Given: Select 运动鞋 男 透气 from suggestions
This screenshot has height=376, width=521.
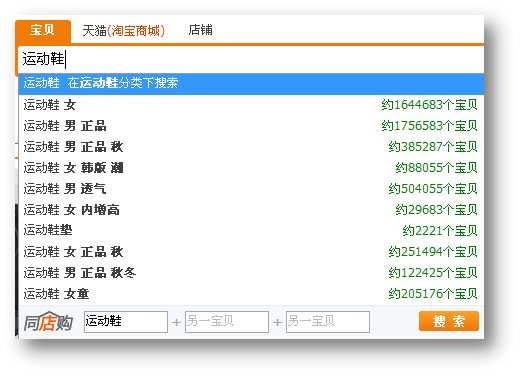Looking at the screenshot, I should pyautogui.click(x=251, y=189).
